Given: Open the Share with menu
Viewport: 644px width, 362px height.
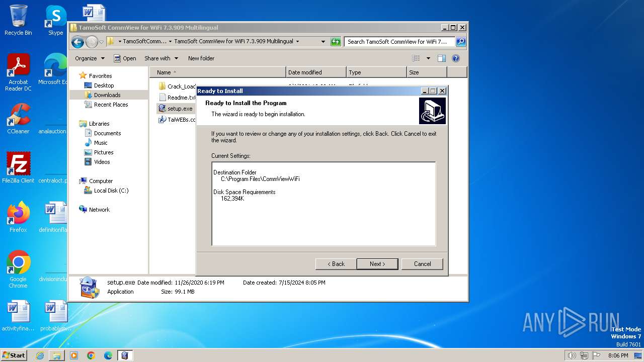Looking at the screenshot, I should tap(161, 58).
